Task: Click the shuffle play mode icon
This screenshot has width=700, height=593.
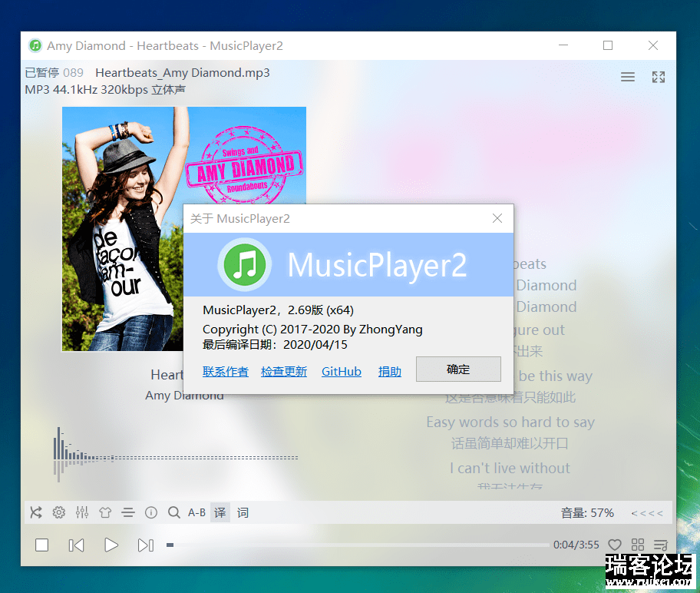Action: 36,512
